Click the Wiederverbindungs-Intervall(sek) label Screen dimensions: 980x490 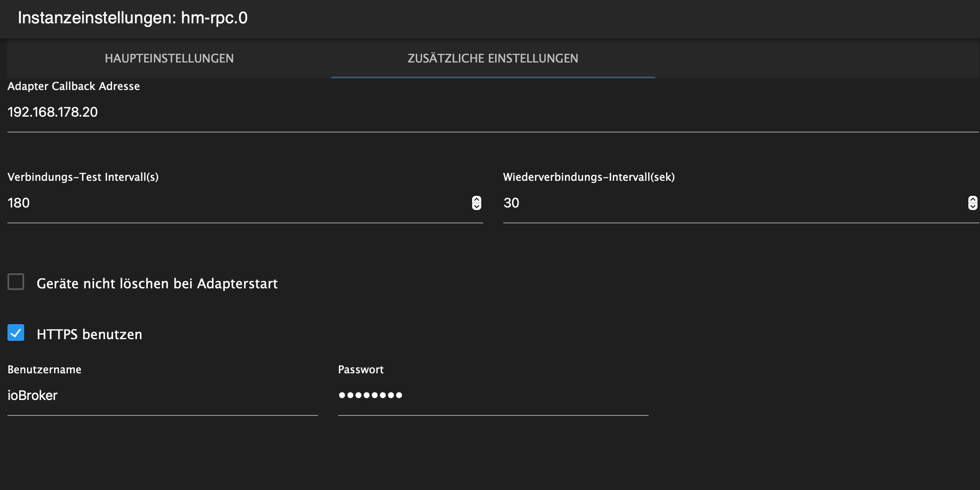coord(589,177)
